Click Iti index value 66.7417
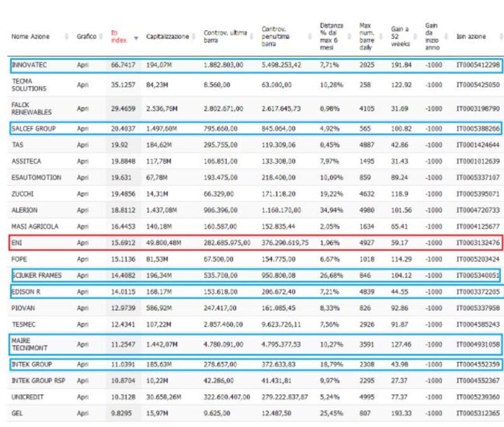Viewport: 504px width, 427px height. click(123, 65)
